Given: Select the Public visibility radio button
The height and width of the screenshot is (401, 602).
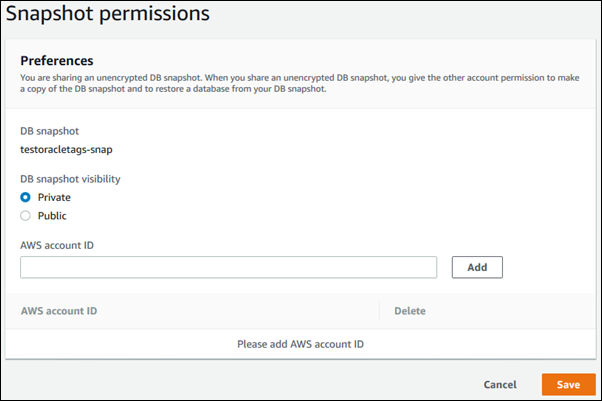Looking at the screenshot, I should tap(26, 215).
